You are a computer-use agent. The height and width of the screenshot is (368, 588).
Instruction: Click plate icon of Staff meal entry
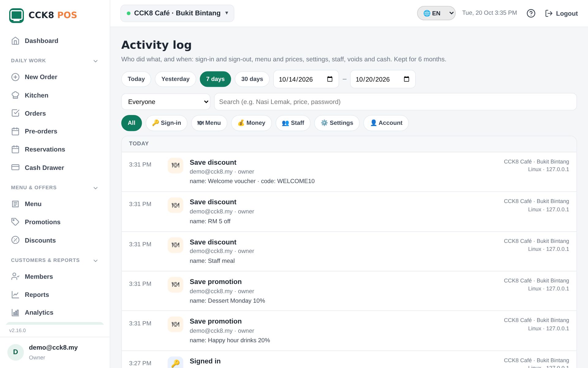tap(175, 245)
